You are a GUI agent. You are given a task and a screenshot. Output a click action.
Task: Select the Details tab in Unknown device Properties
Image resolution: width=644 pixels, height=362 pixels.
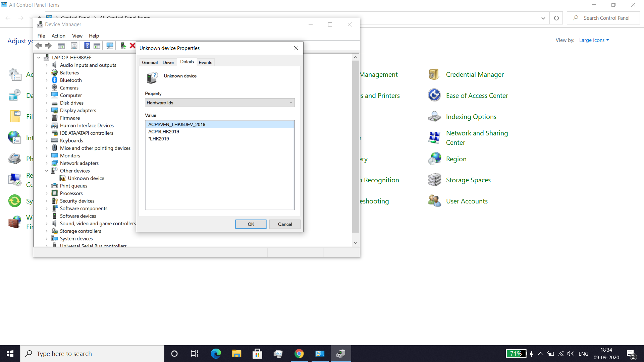(186, 62)
